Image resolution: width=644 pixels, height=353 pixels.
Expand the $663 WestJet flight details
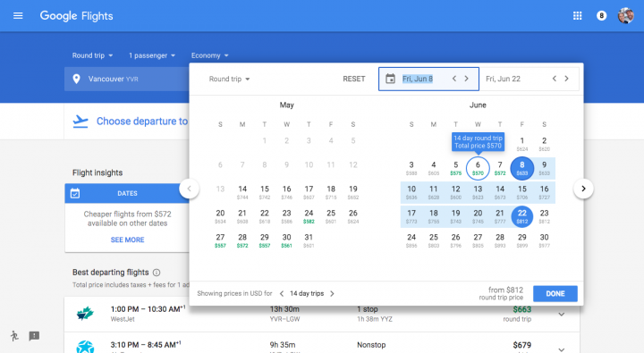562,315
